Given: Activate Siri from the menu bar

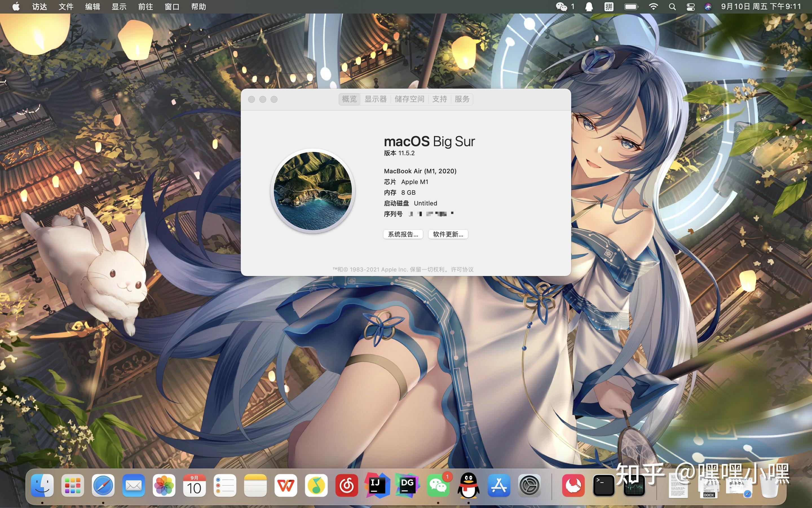Looking at the screenshot, I should click(x=708, y=7).
